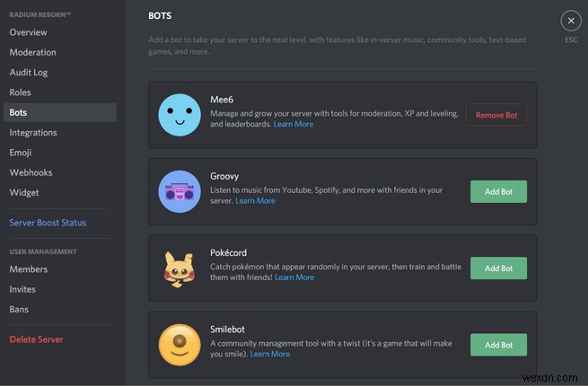Screen dimensions: 588x387
Task: Open Learn More link for Groovy
Action: [255, 201]
